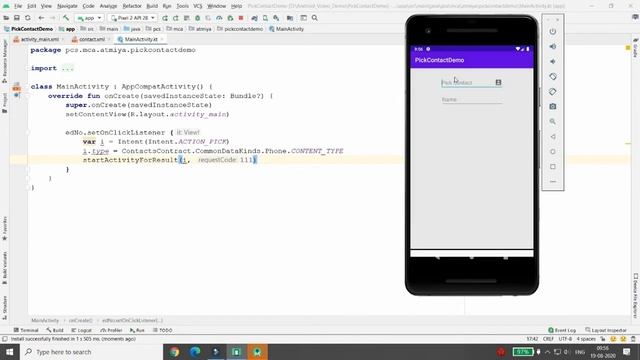Click the emulator Power button
640x360 pixels.
553,31
